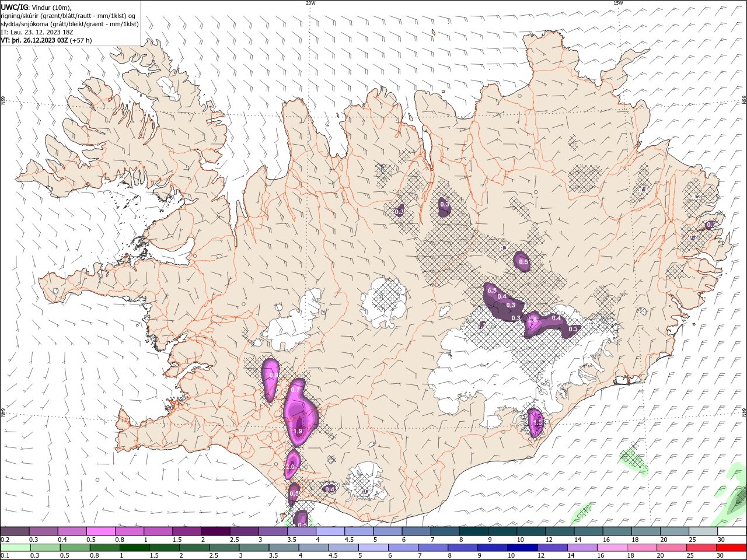Click the '64N' latitude label on right edge
The image size is (747, 560).
(x=744, y=412)
